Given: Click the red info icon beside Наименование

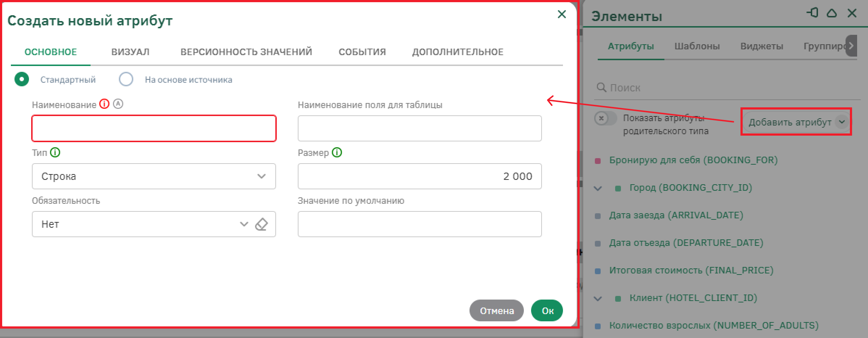Looking at the screenshot, I should pyautogui.click(x=104, y=104).
